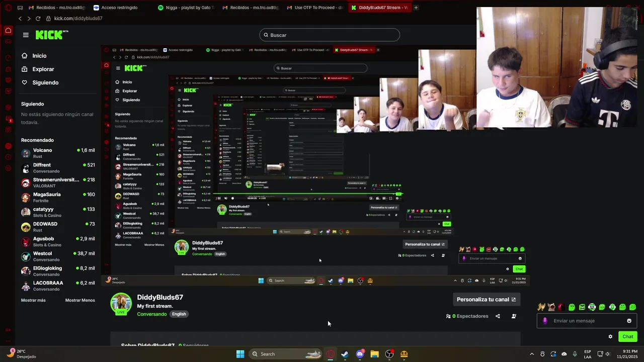Screen dimensions: 644x362
Task: Open LACOBRAAA recommended channel
Action: tap(58, 286)
